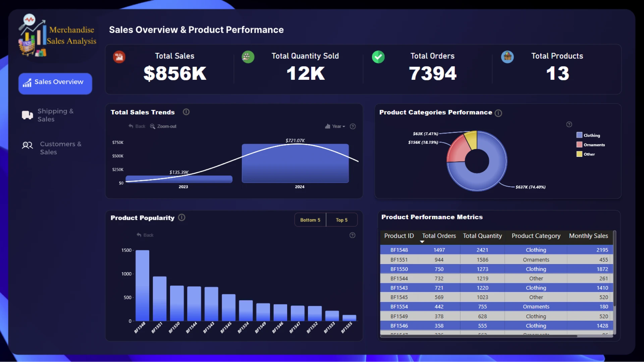The width and height of the screenshot is (644, 362).
Task: Click Back arrow in Product Popularity chart
Action: [x=139, y=235]
